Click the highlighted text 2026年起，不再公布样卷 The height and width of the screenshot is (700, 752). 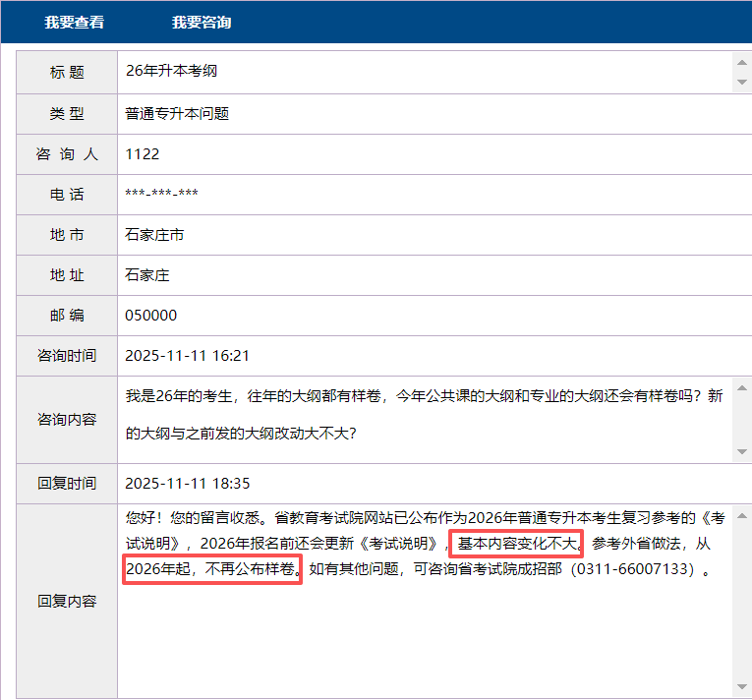click(x=211, y=570)
